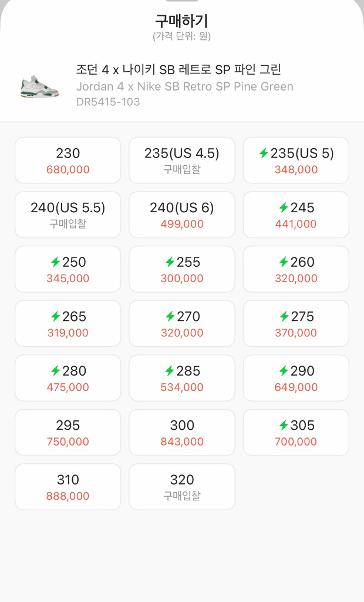Choose size 235(US 4.5) purchase bid option
Screen dimensions: 364x602
(x=182, y=160)
